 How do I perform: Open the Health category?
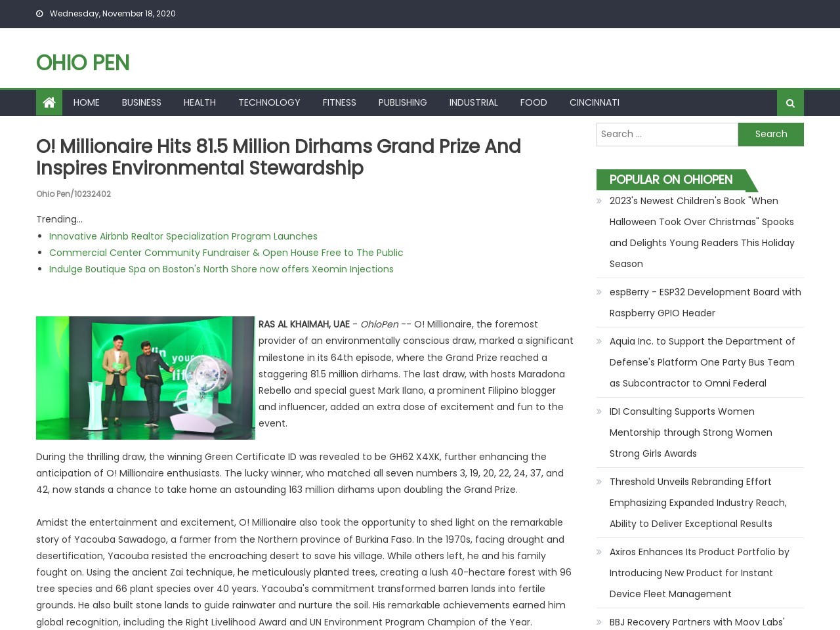coord(199,102)
